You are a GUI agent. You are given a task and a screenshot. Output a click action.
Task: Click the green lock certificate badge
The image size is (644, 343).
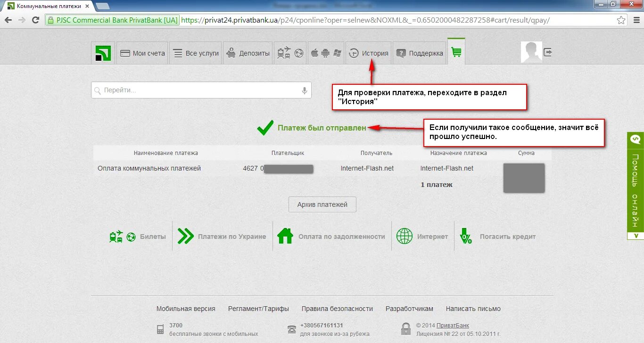pos(112,20)
